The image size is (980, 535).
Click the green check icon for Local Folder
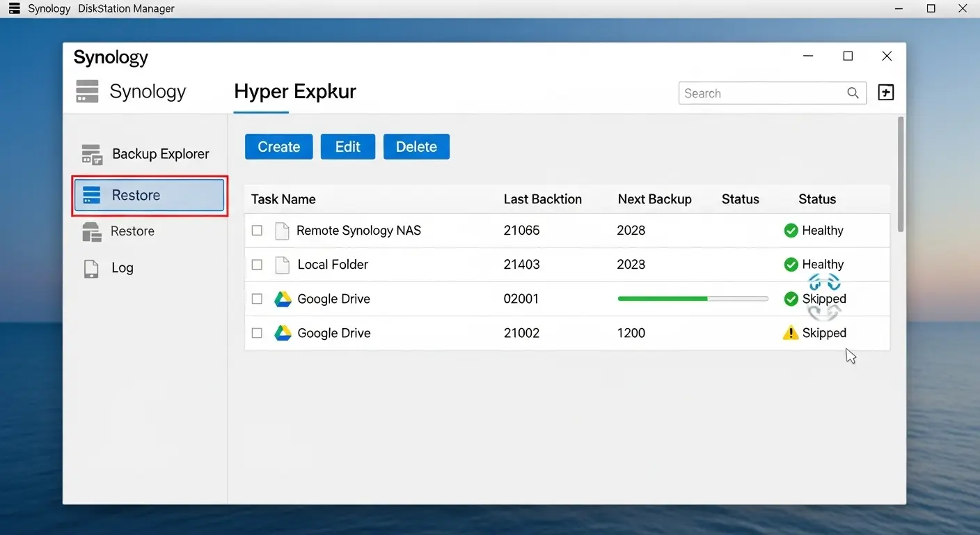[x=791, y=265]
